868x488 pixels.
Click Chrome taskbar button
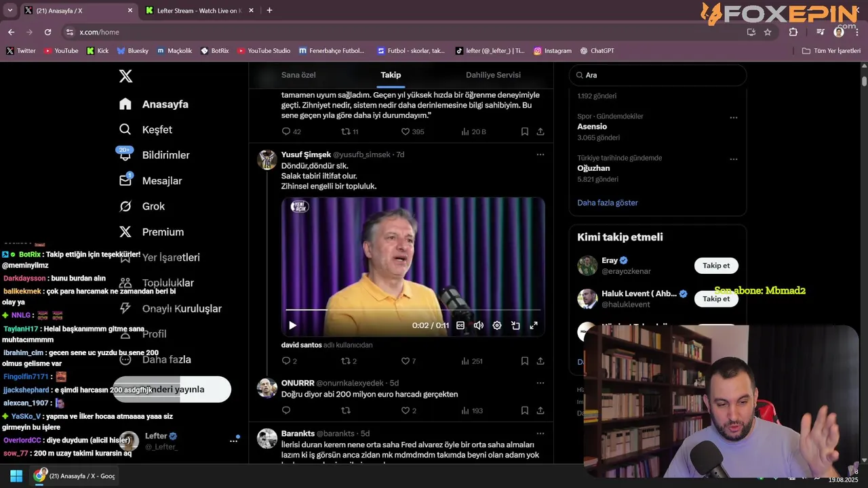point(75,476)
